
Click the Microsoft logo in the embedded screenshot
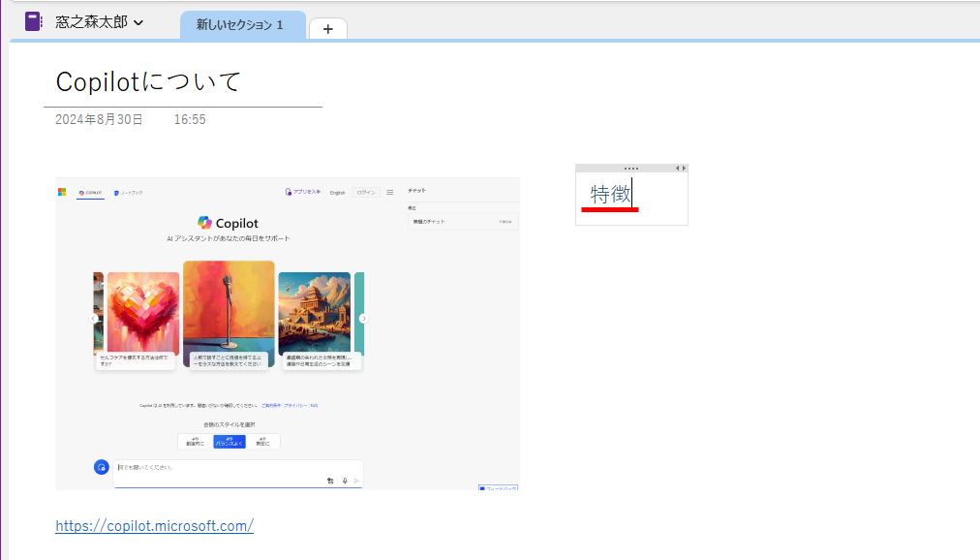pos(62,192)
